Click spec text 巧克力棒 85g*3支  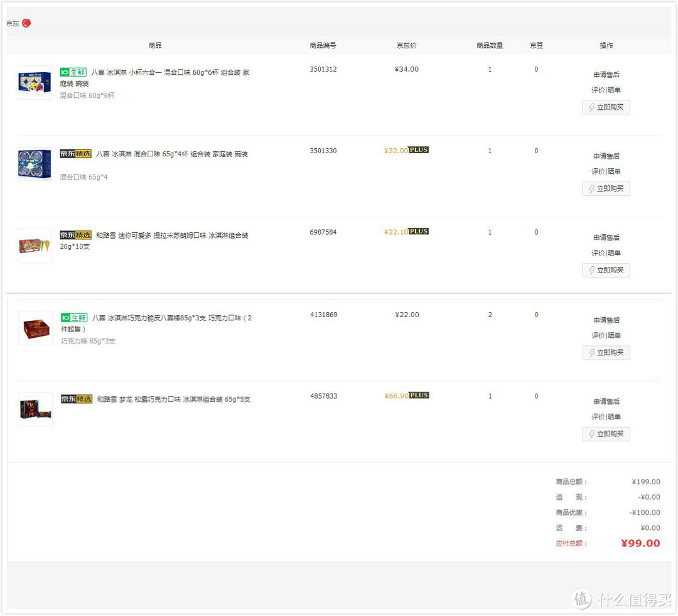pyautogui.click(x=89, y=341)
